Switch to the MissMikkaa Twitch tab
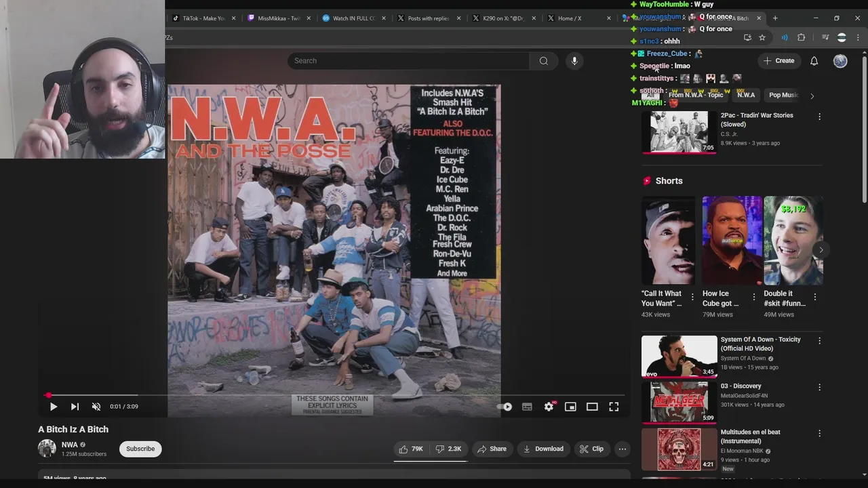The image size is (868, 488). 277,18
